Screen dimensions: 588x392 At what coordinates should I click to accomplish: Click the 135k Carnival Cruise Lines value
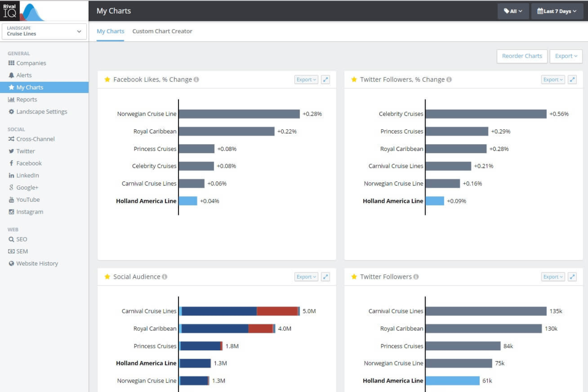click(x=556, y=311)
